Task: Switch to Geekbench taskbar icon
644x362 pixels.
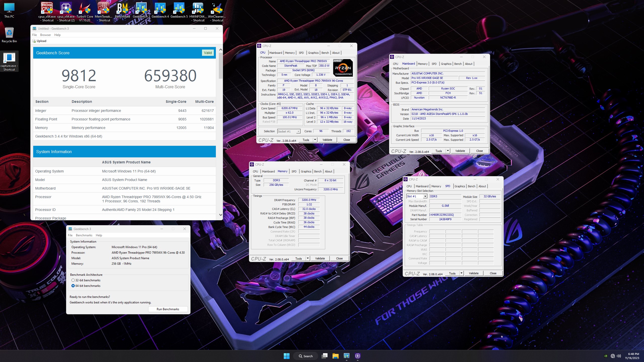Action: pyautogui.click(x=347, y=356)
